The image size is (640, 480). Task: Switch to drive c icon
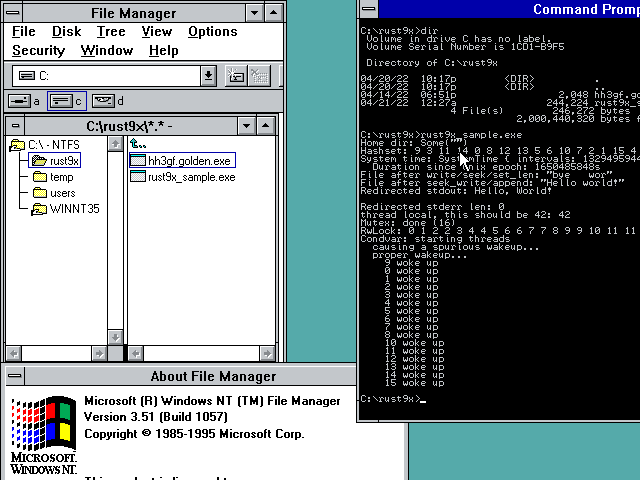pyautogui.click(x=66, y=101)
